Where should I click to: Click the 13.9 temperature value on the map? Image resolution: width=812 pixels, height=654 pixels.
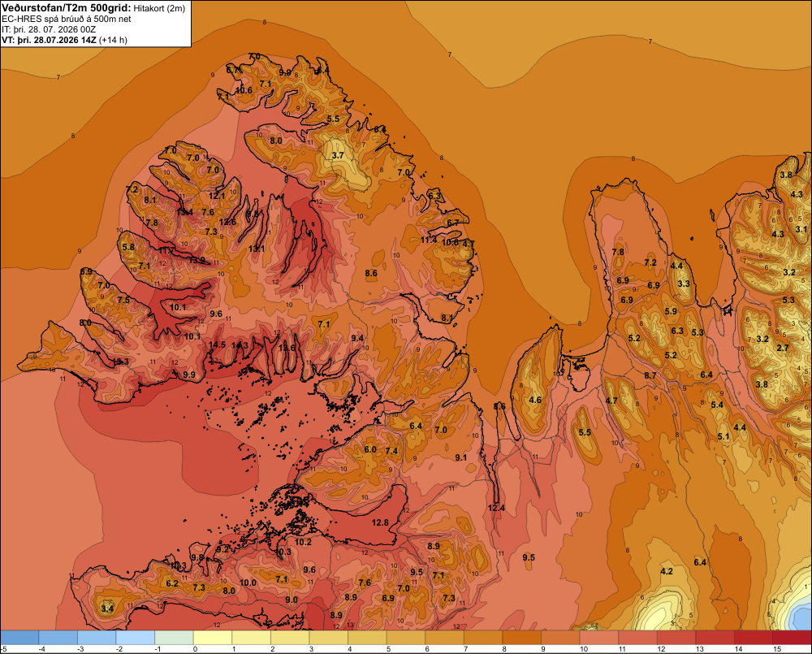197,260
